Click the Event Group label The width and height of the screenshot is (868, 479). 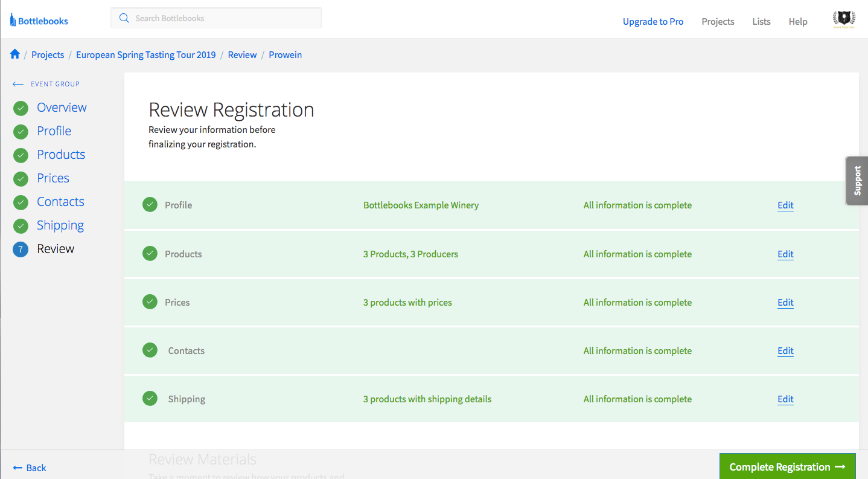tap(55, 84)
